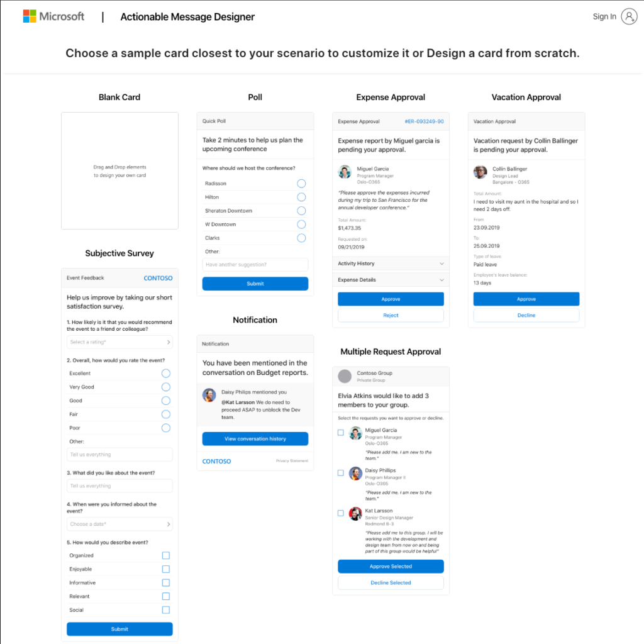The width and height of the screenshot is (644, 644).
Task: Check the Informative option in the survey
Action: pyautogui.click(x=165, y=582)
